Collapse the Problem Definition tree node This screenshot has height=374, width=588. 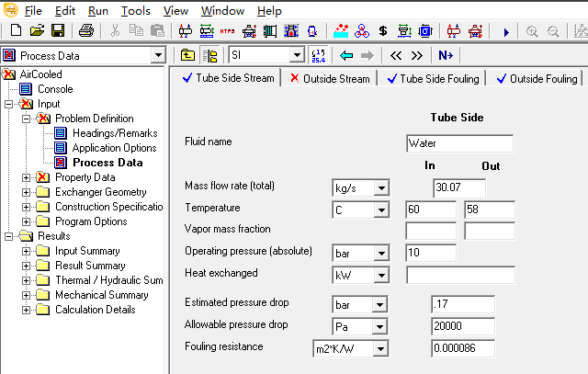pyautogui.click(x=27, y=119)
